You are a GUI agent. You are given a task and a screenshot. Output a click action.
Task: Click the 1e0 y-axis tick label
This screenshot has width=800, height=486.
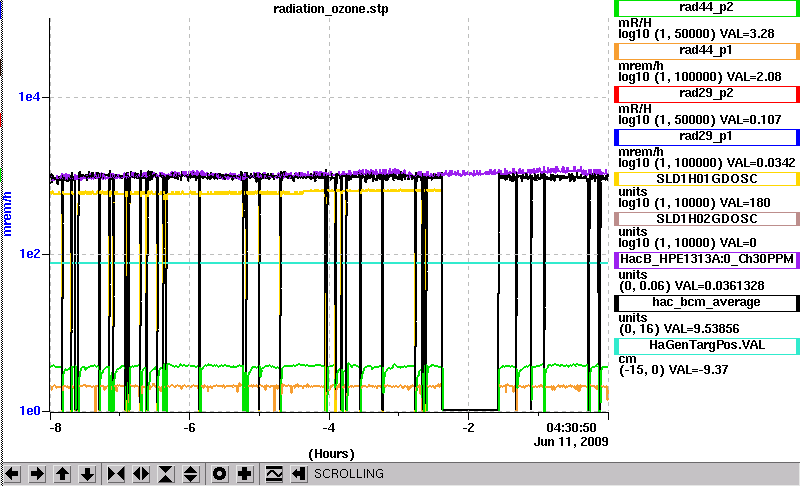click(29, 411)
